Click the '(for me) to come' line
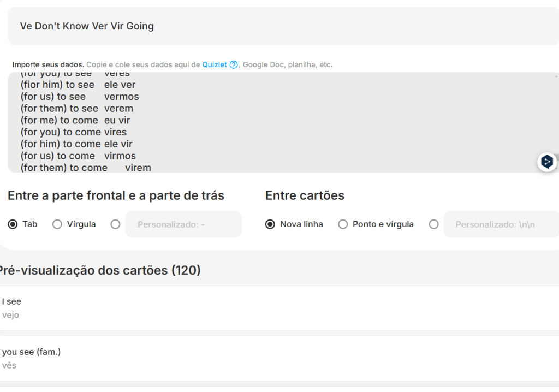Screen dimensions: 559x392 [x=60, y=120]
